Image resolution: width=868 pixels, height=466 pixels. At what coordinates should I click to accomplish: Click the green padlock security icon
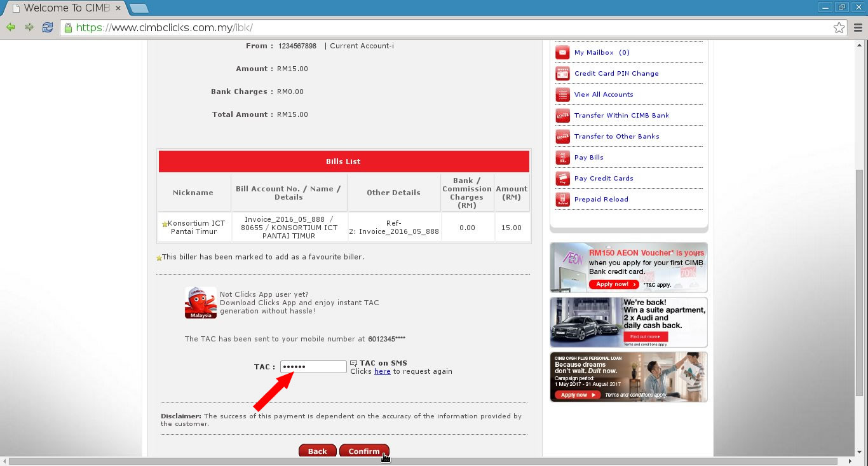[69, 27]
